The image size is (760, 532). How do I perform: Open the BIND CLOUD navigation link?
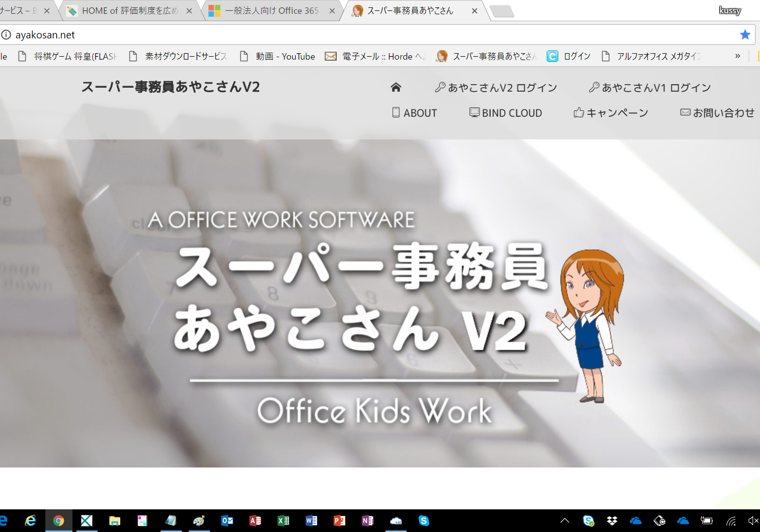click(x=506, y=113)
